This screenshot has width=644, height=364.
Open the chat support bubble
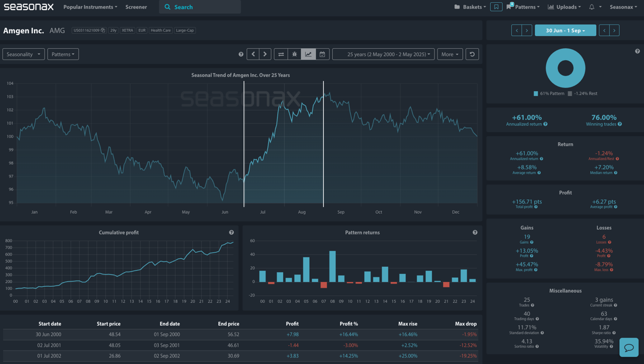coord(629,347)
